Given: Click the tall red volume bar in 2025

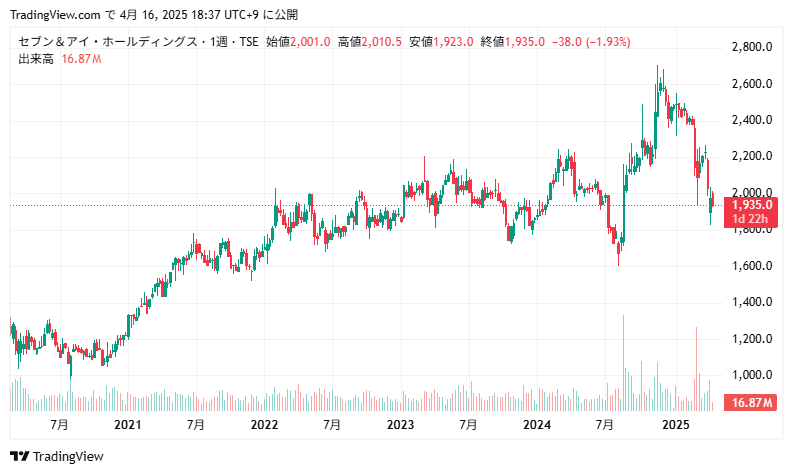Looking at the screenshot, I should (x=696, y=369).
